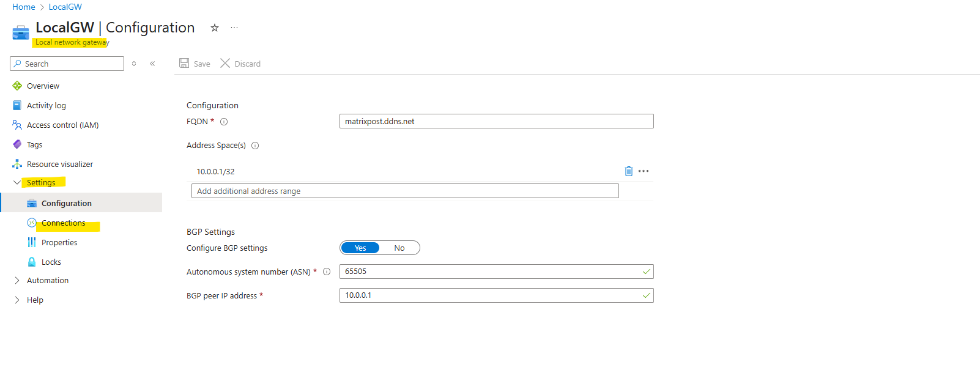Set Configure BGP settings to No
The height and width of the screenshot is (370, 980).
[399, 248]
